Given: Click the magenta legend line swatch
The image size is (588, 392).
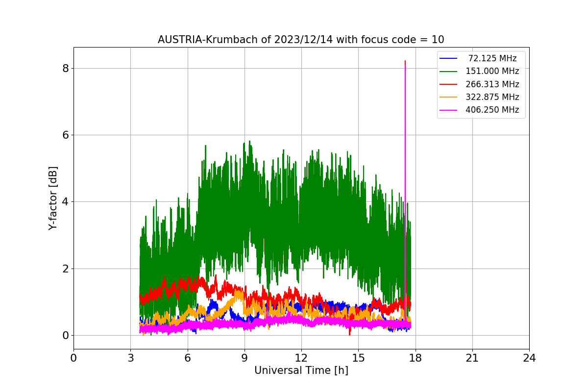Looking at the screenshot, I should 449,110.
